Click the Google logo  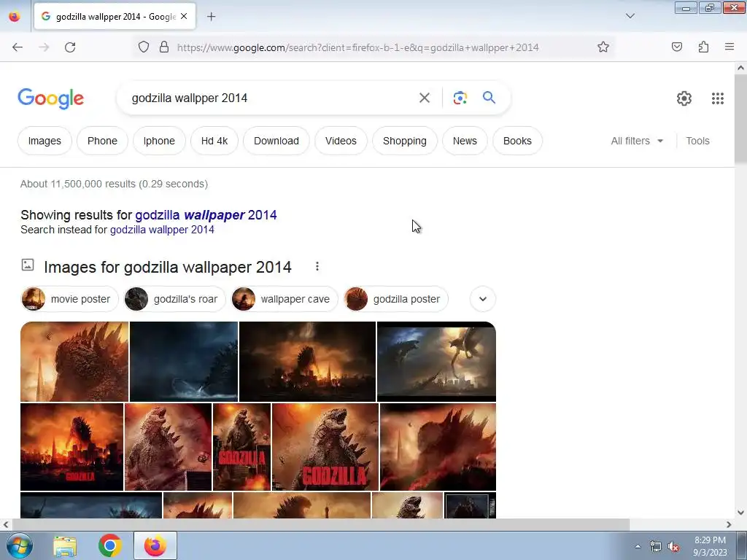pos(51,98)
